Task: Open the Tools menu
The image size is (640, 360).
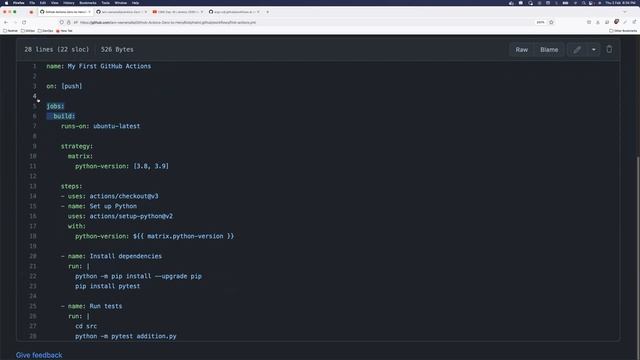Action: [x=106, y=3]
